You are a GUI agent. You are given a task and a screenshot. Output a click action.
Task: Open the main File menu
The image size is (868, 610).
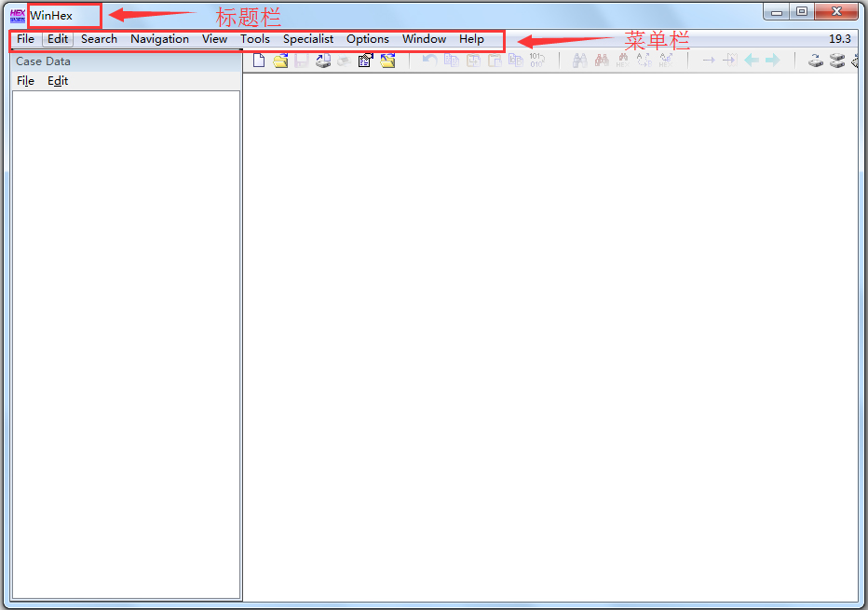(25, 39)
